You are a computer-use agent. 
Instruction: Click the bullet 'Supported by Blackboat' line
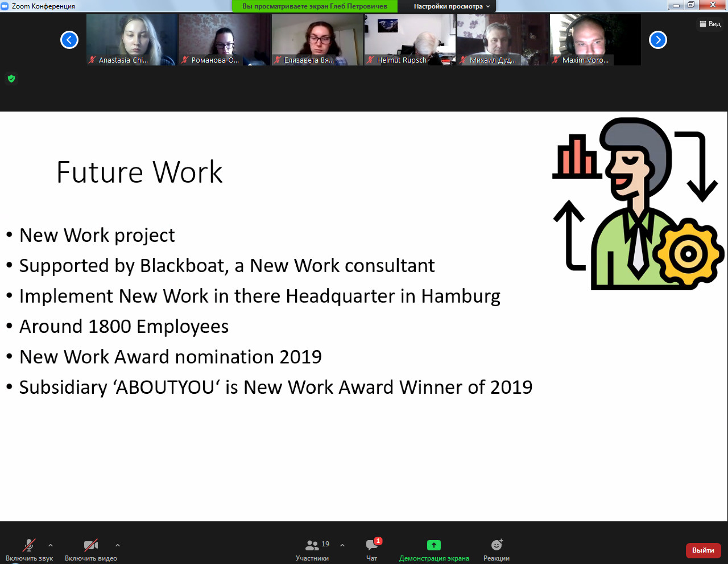227,266
